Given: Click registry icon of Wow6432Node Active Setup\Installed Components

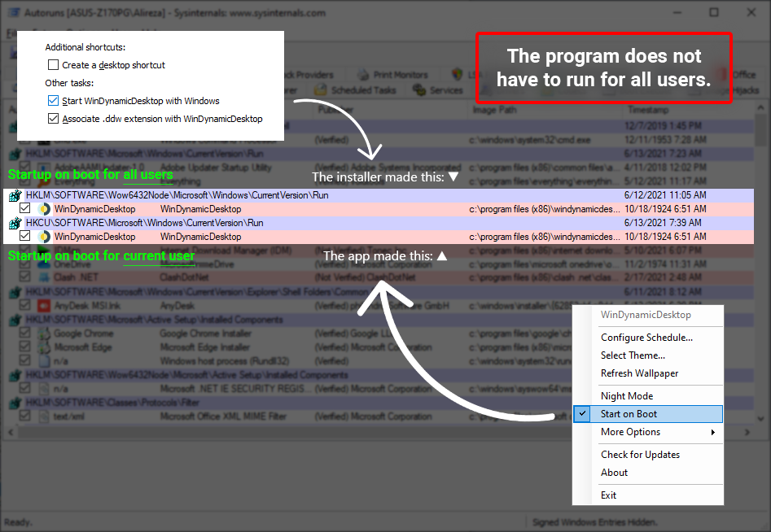Looking at the screenshot, I should tap(15, 375).
